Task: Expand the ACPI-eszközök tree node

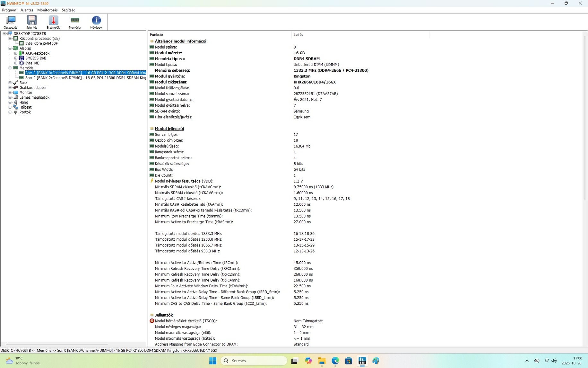Action: [16, 53]
